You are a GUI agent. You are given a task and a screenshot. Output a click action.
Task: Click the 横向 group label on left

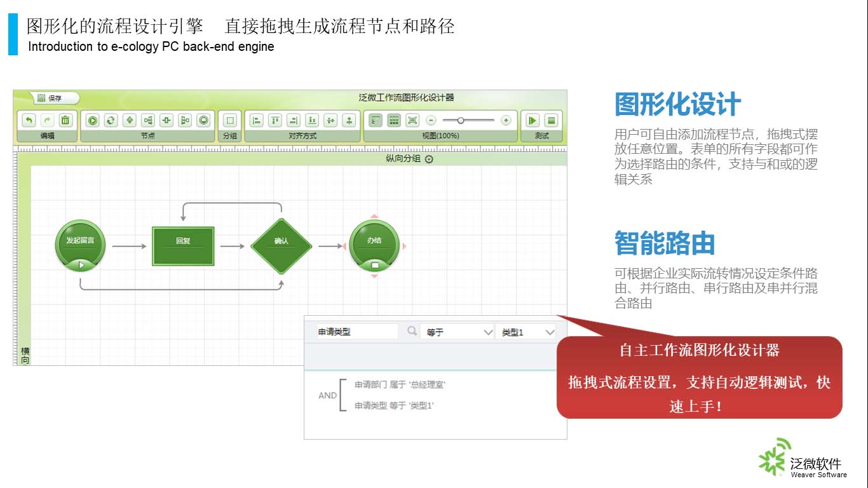click(x=25, y=356)
